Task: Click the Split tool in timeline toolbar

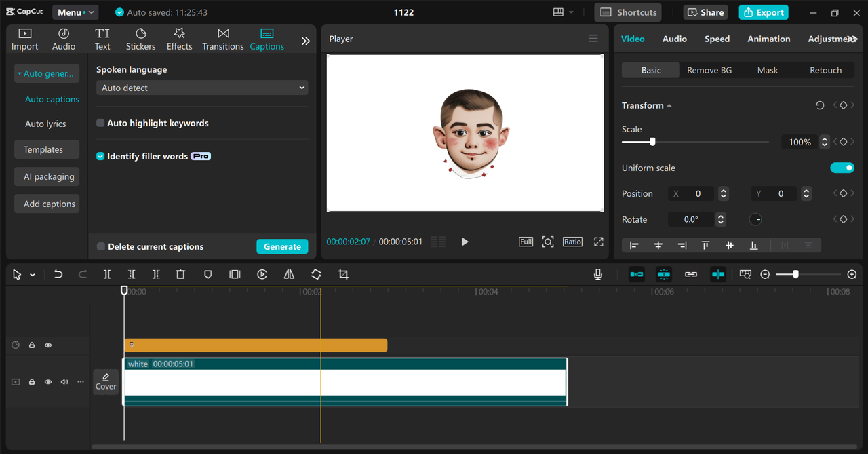Action: [x=107, y=274]
